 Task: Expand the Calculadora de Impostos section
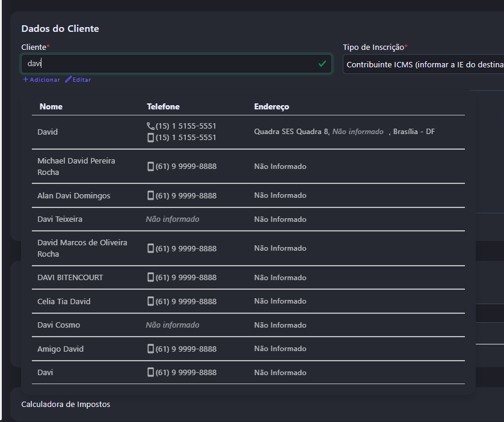pyautogui.click(x=66, y=405)
